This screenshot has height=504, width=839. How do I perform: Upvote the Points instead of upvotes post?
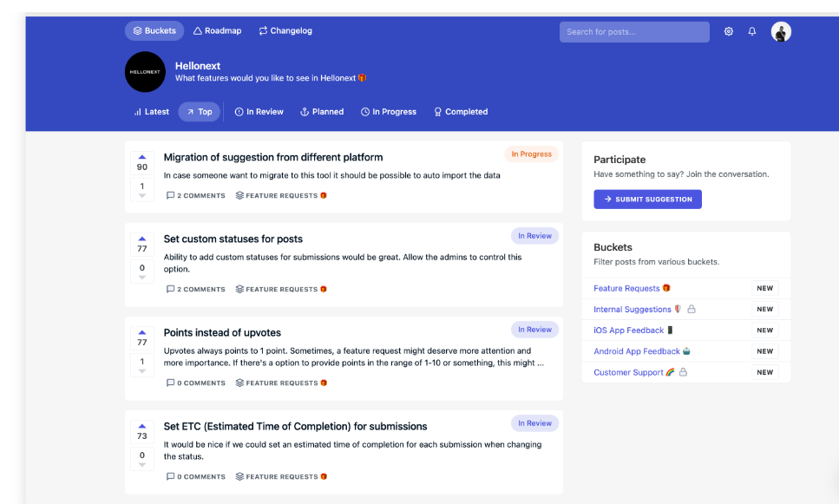pyautogui.click(x=142, y=331)
